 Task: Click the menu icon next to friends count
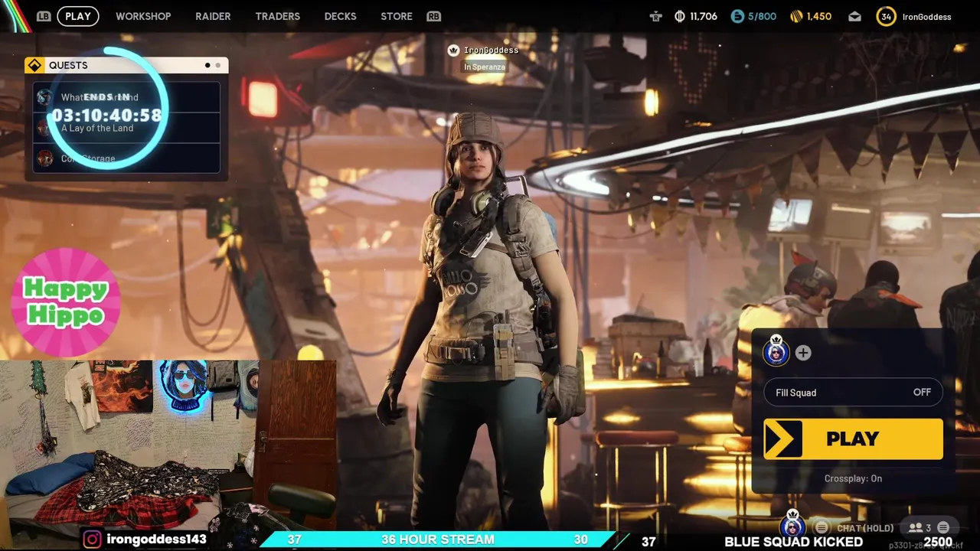click(943, 528)
